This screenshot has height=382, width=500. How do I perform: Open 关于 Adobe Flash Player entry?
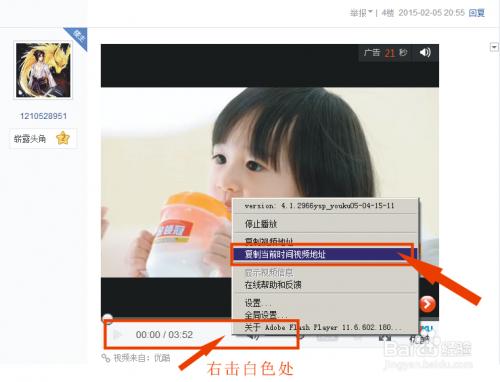[x=323, y=327]
